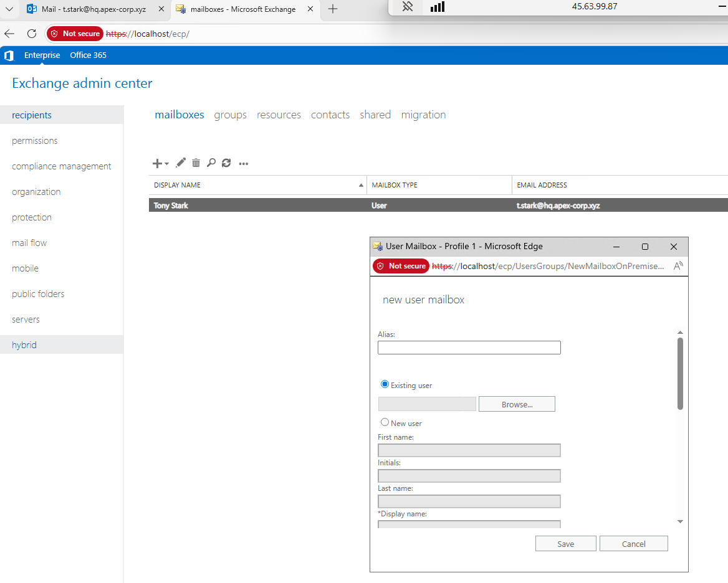Sort by DISPLAY NAME column header
This screenshot has height=583, width=728.
[x=257, y=185]
